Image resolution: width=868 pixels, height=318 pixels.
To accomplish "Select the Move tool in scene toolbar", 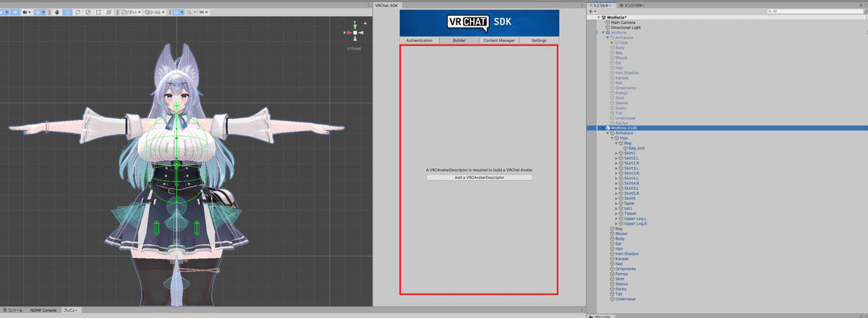I will point(67,12).
